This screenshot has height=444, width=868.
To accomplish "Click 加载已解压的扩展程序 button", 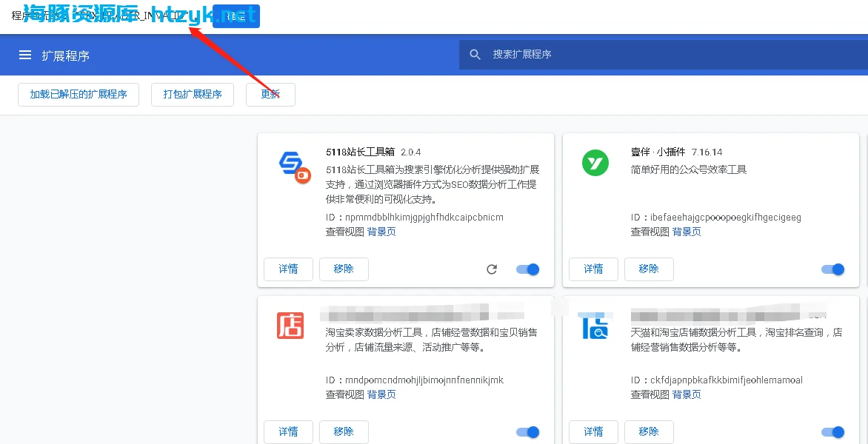I will click(x=79, y=95).
